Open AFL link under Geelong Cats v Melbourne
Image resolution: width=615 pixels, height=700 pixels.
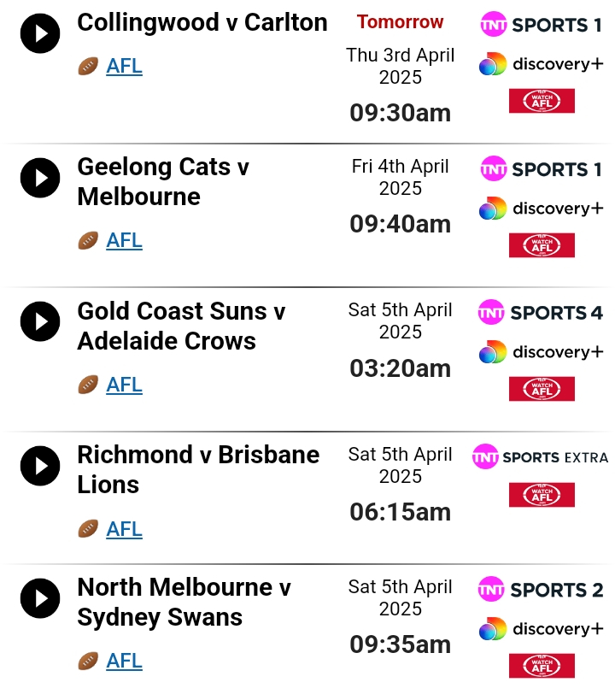pos(124,241)
